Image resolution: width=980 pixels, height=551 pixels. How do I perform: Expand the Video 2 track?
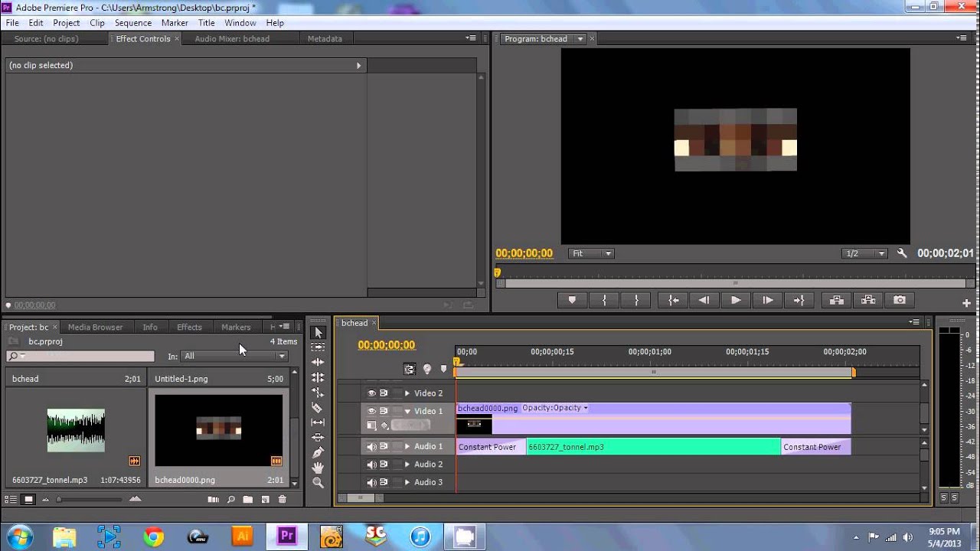pos(407,393)
